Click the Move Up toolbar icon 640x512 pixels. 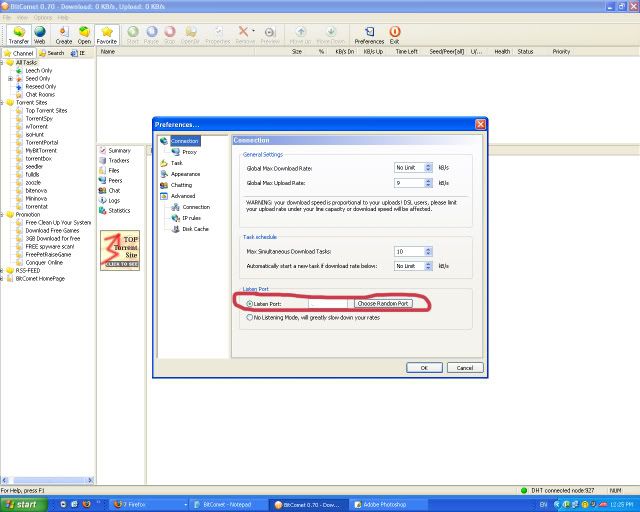(x=300, y=35)
